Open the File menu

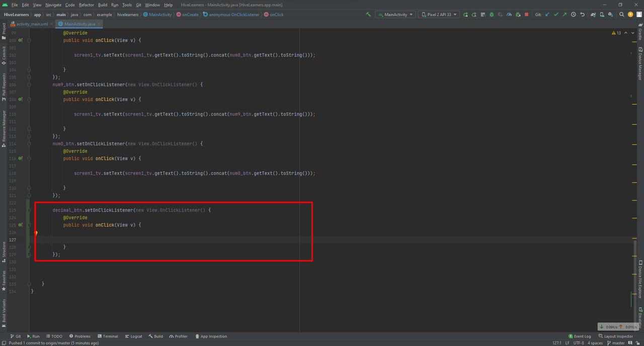coord(15,5)
